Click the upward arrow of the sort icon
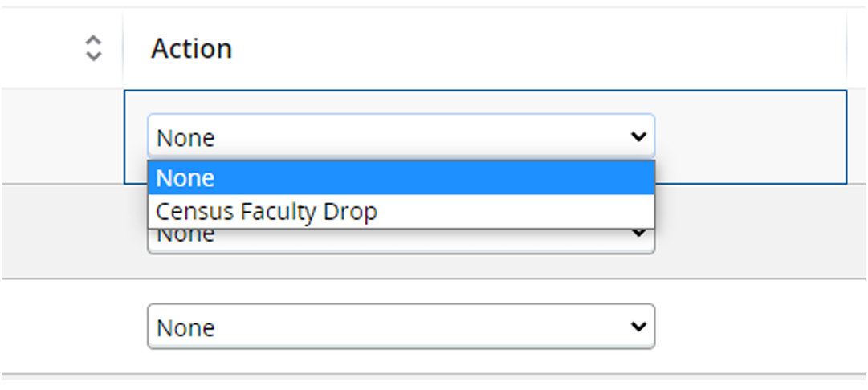Image resolution: width=868 pixels, height=390 pixels. click(94, 40)
